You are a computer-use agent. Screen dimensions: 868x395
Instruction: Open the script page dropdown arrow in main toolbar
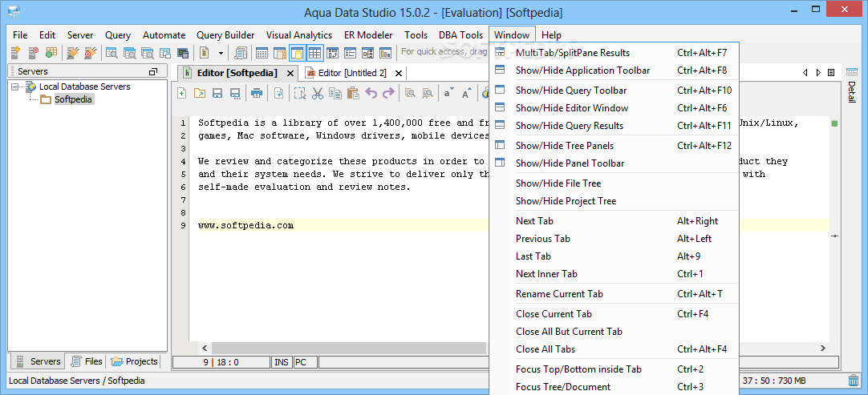point(221,53)
